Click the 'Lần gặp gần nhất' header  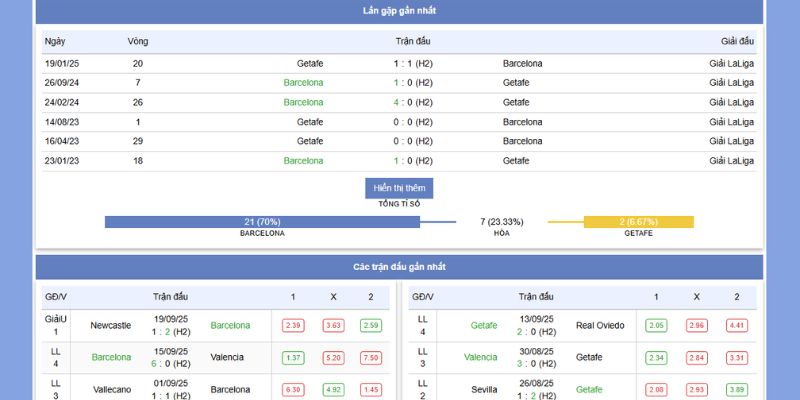(399, 11)
